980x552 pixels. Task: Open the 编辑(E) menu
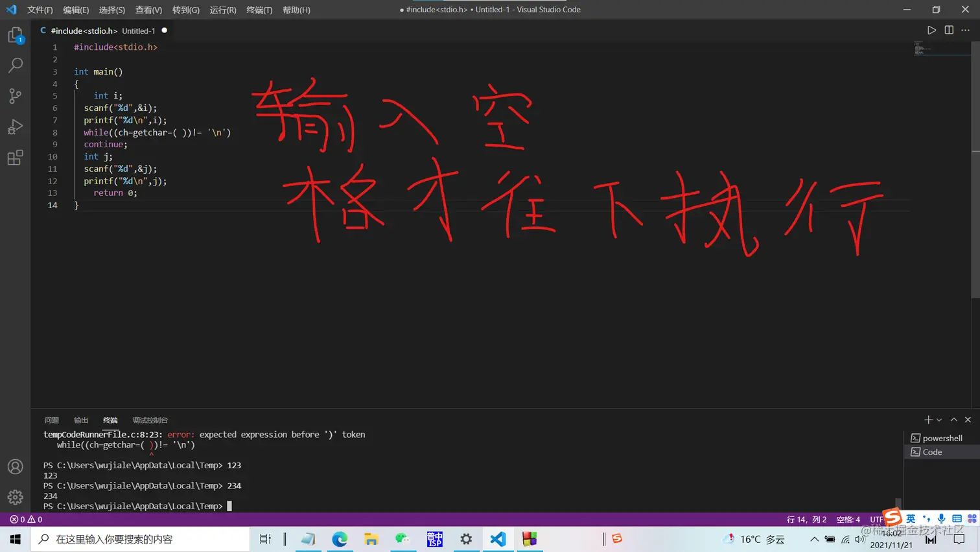[76, 10]
